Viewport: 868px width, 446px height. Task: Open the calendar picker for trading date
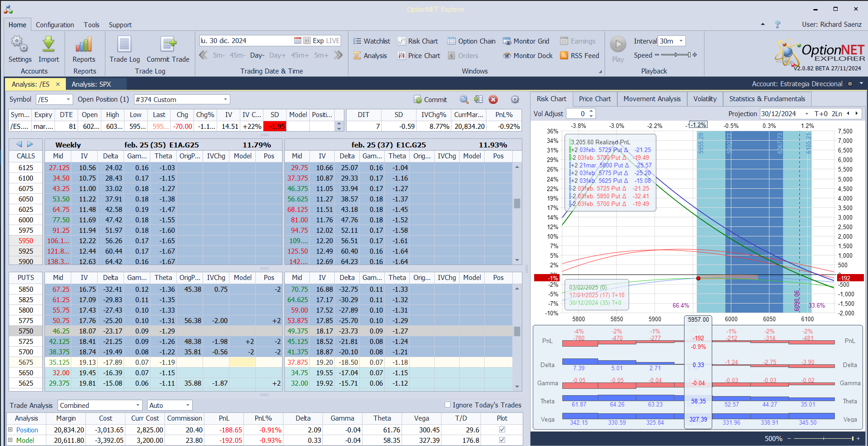coord(298,41)
